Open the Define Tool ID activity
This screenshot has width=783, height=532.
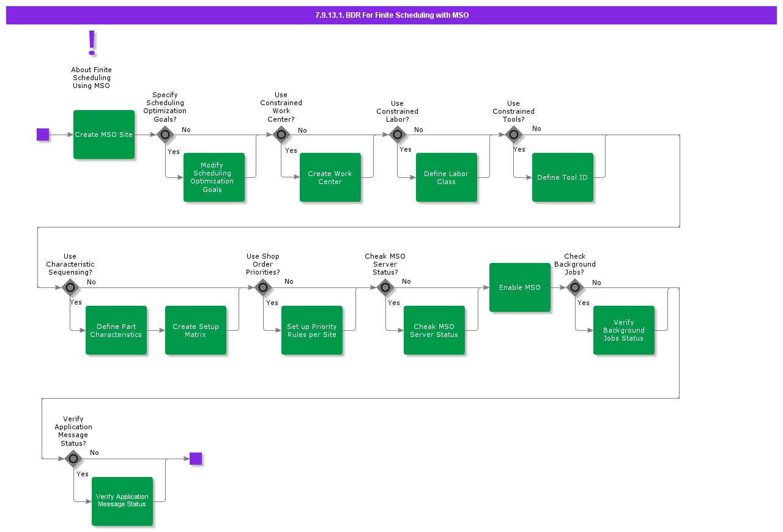pyautogui.click(x=563, y=177)
